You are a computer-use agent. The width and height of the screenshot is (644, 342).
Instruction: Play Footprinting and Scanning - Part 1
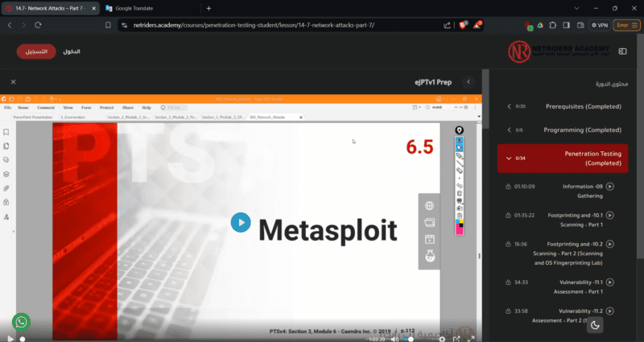tap(610, 215)
